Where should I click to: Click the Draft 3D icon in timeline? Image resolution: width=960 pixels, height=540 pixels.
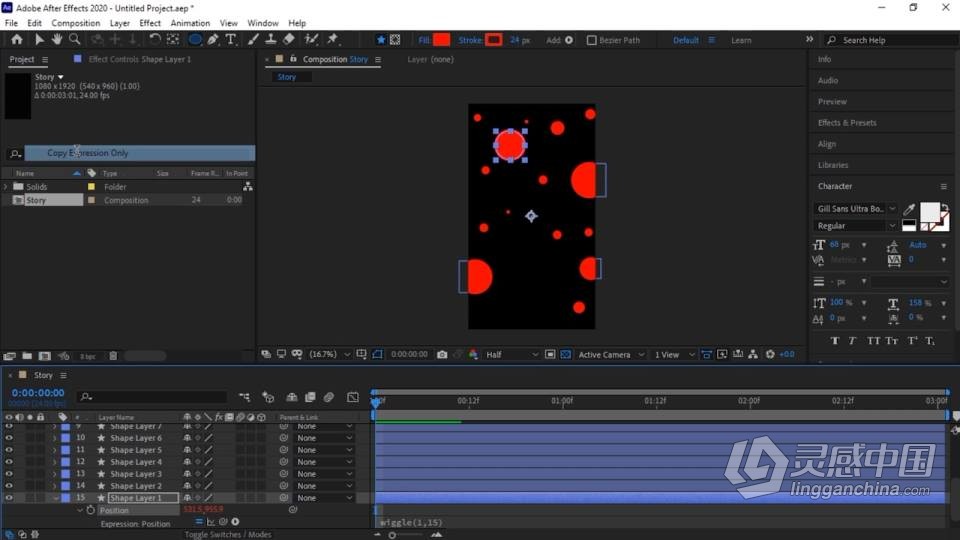tap(268, 397)
